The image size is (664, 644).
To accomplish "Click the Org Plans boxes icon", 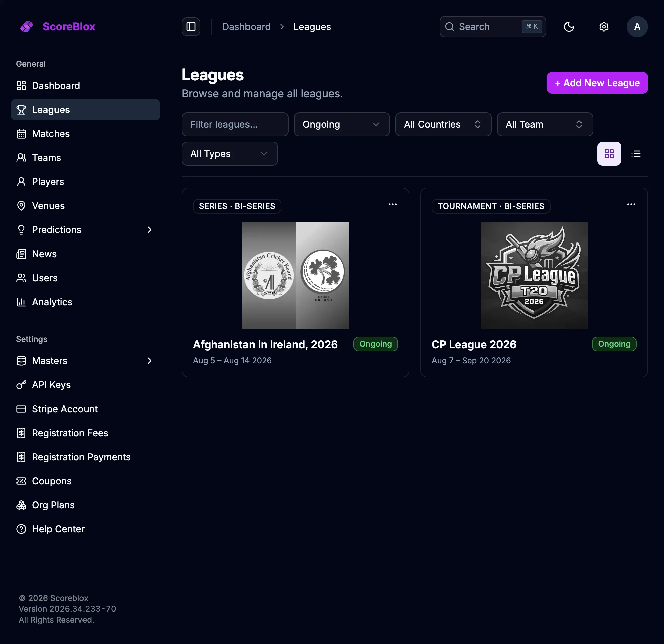I will click(x=21, y=505).
